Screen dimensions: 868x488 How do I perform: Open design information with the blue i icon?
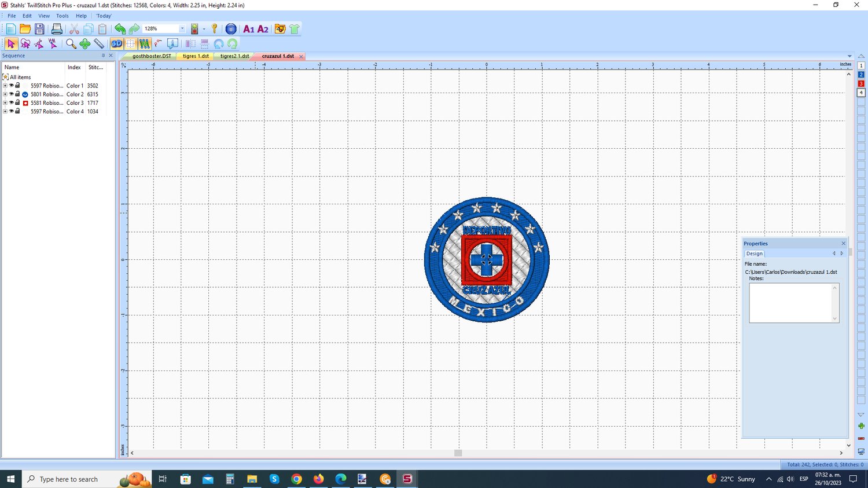click(x=231, y=29)
